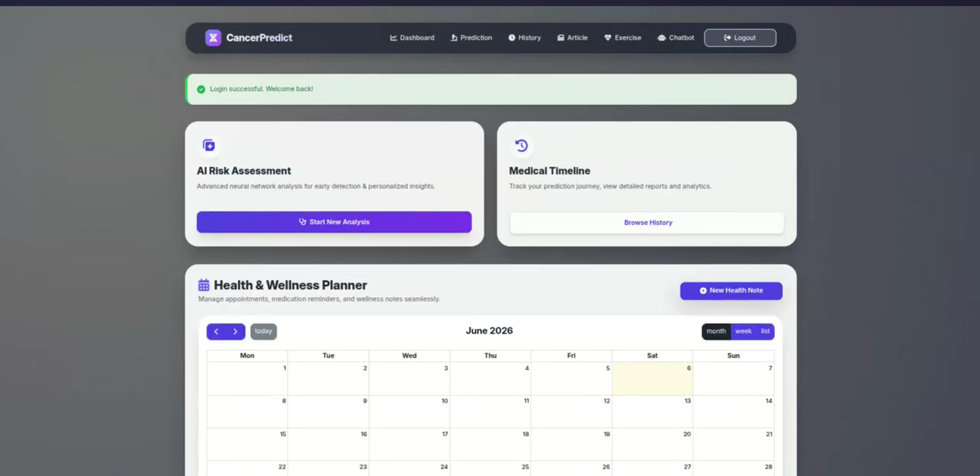Click Browse History button
This screenshot has height=476, width=980.
[647, 223]
